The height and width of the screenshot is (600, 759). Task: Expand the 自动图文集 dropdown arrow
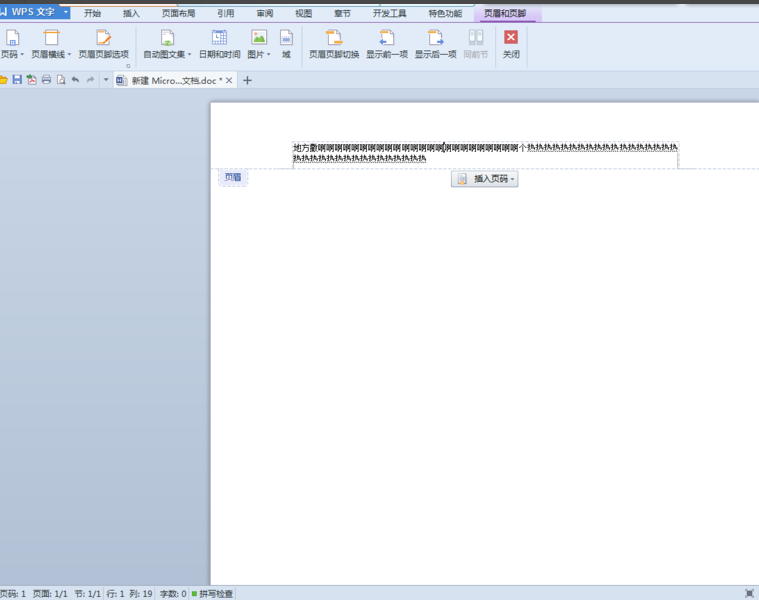pyautogui.click(x=189, y=54)
